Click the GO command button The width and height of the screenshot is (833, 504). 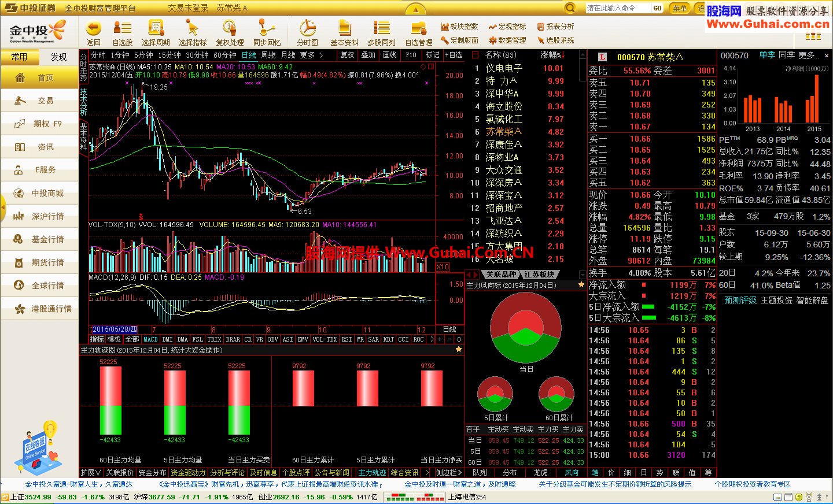[657, 8]
